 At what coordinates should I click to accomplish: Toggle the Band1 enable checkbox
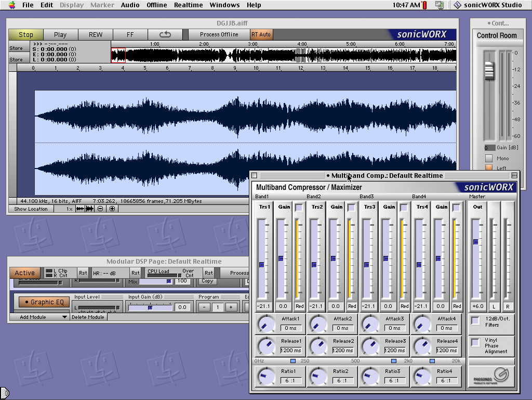pyautogui.click(x=299, y=207)
